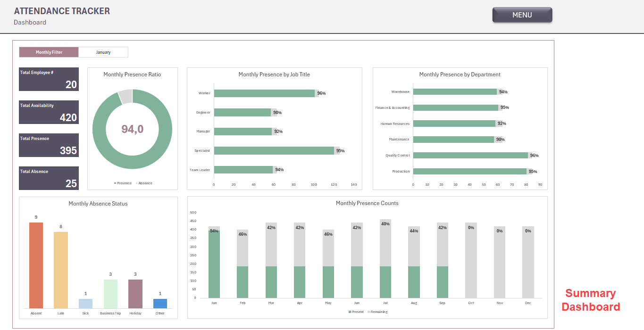This screenshot has width=644, height=330.
Task: Click the Quality Control department bar
Action: point(470,156)
